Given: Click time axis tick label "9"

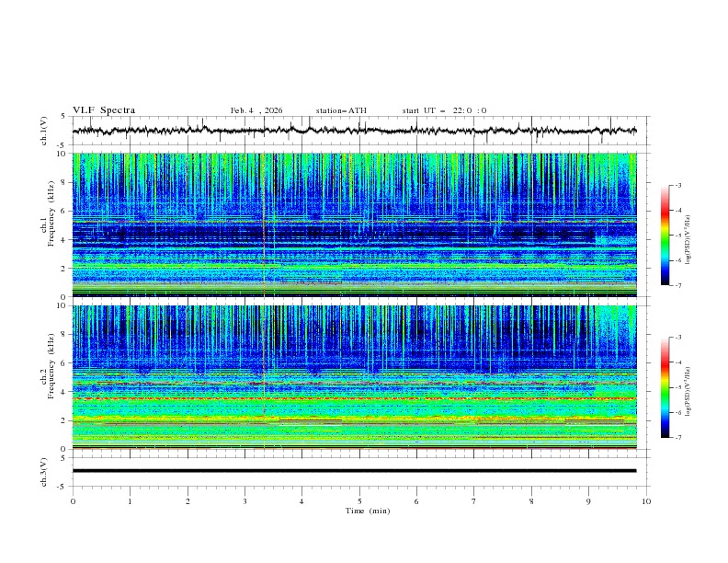Looking at the screenshot, I should tap(588, 501).
